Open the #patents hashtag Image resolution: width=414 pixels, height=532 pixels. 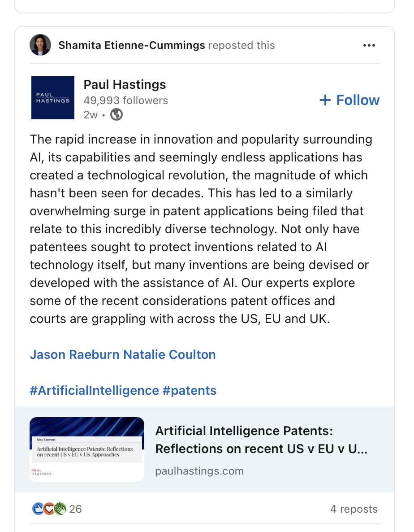(x=190, y=391)
